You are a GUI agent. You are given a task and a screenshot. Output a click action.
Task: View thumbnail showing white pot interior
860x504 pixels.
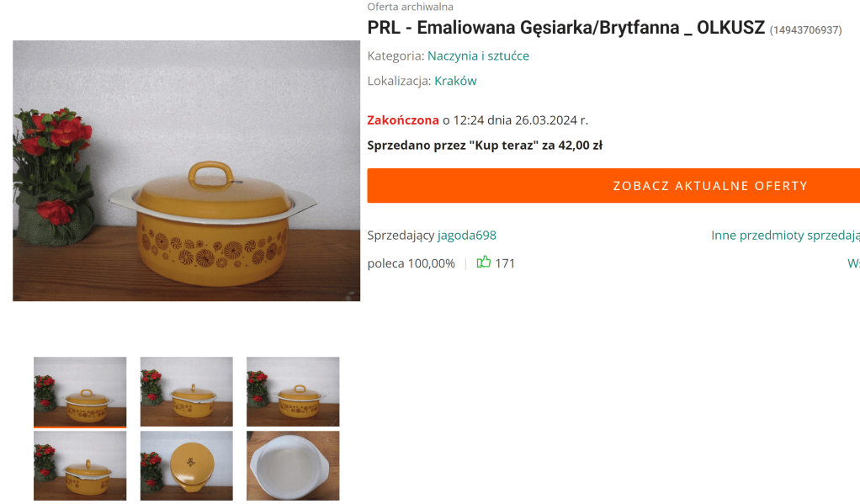[293, 465]
